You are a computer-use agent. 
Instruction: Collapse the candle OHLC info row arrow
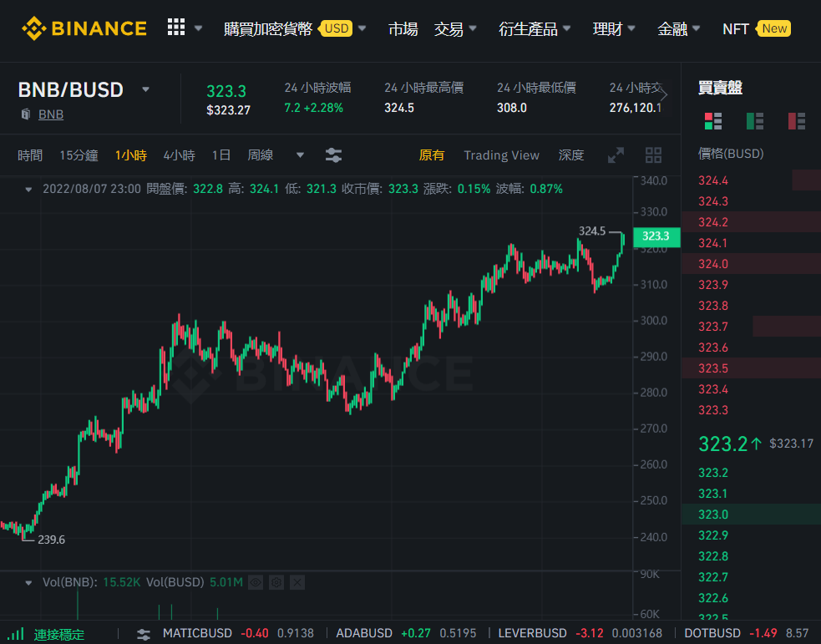click(x=28, y=190)
